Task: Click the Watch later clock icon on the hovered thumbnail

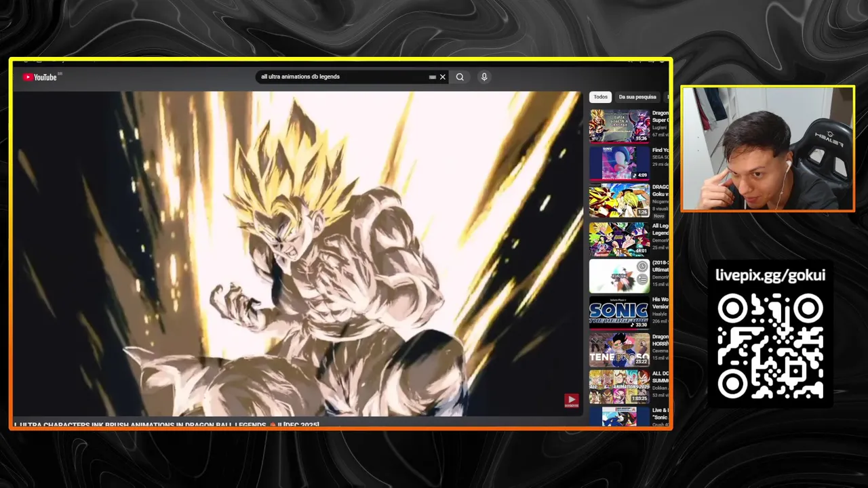Action: 642,267
